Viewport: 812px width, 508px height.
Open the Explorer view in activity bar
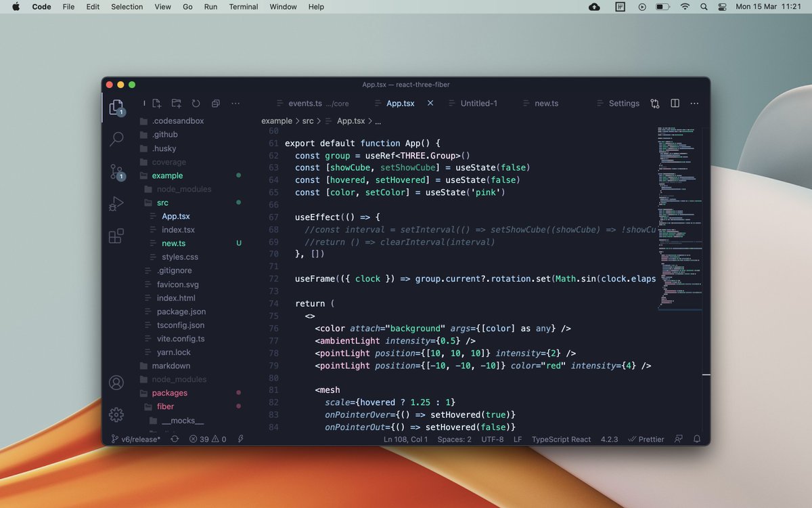(116, 107)
